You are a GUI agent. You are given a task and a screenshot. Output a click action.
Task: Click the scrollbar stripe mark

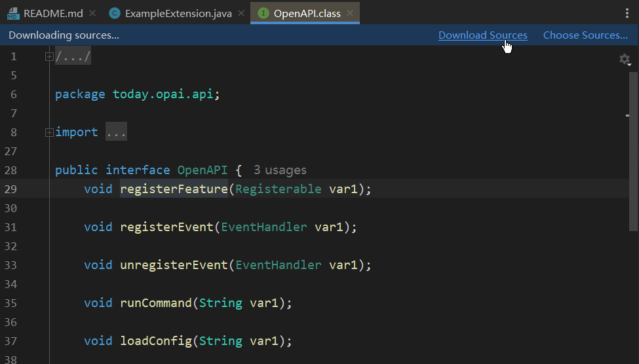pos(628,116)
